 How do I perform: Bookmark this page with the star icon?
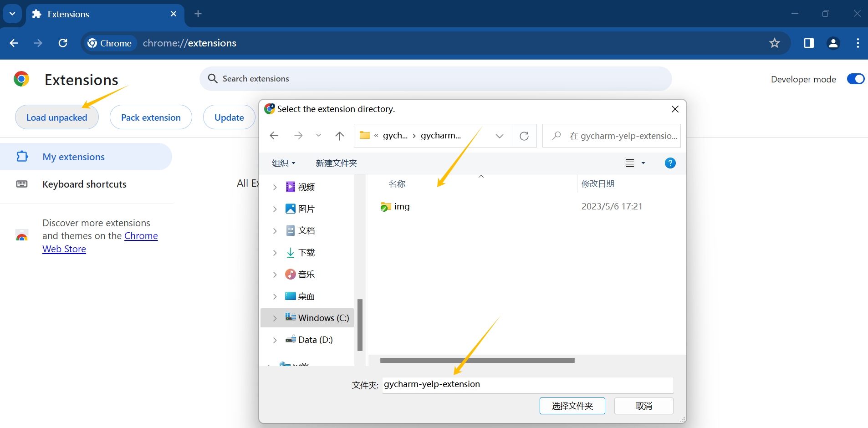click(x=774, y=43)
